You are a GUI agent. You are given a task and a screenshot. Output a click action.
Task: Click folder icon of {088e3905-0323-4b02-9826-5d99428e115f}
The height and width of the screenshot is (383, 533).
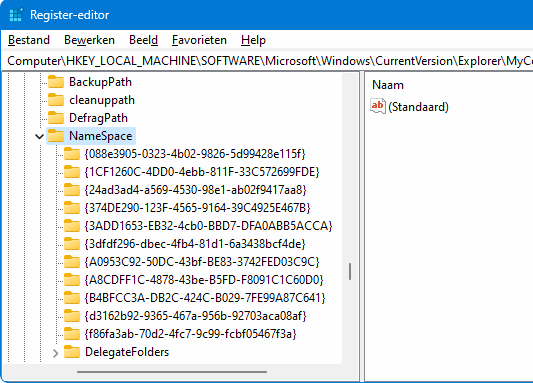tap(72, 154)
